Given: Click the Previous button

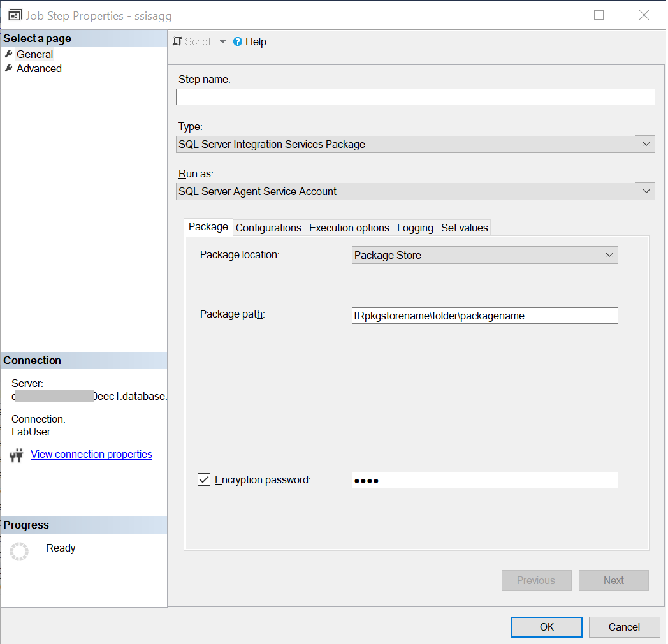Looking at the screenshot, I should pyautogui.click(x=536, y=580).
